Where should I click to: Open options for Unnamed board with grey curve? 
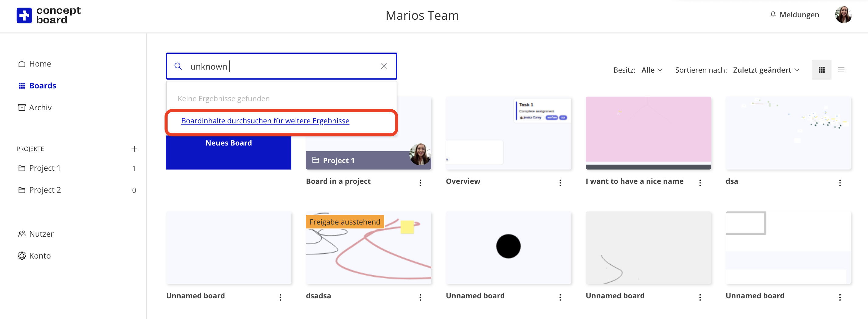[700, 297]
